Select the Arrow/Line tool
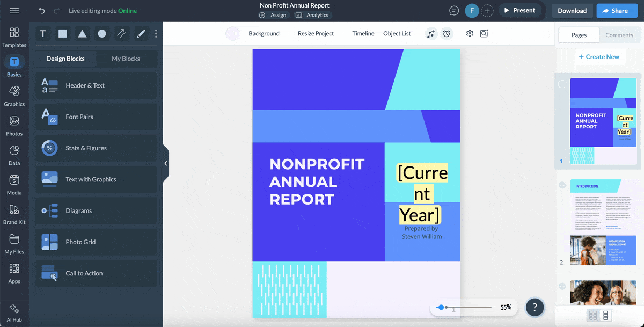 tap(121, 33)
